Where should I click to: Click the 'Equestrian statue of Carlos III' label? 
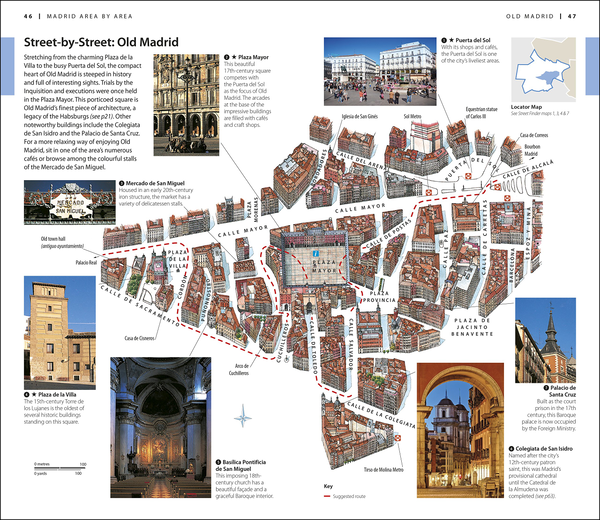click(x=481, y=112)
